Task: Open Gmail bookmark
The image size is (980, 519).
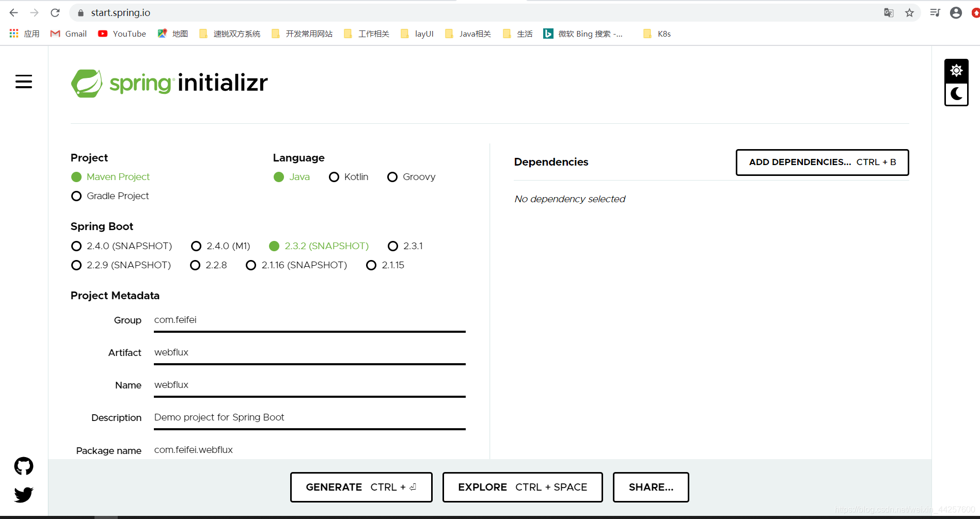Action: click(68, 34)
